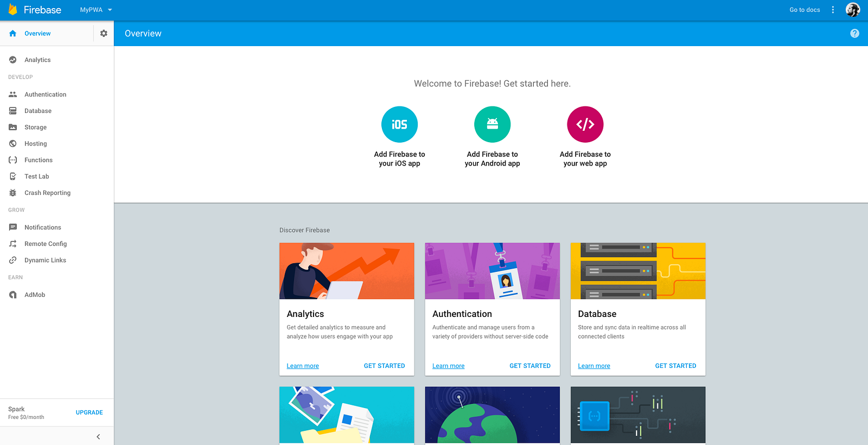Select Overview in the sidebar
868x445 pixels.
point(37,34)
